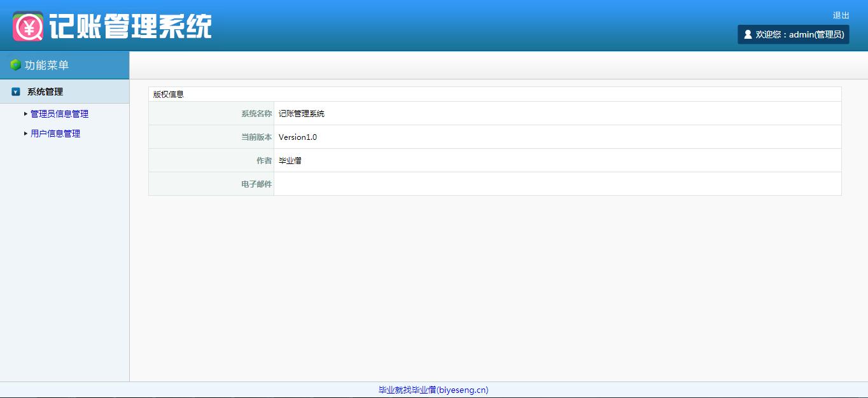Select the 系统管理 menu header
868x398 pixels.
64,92
